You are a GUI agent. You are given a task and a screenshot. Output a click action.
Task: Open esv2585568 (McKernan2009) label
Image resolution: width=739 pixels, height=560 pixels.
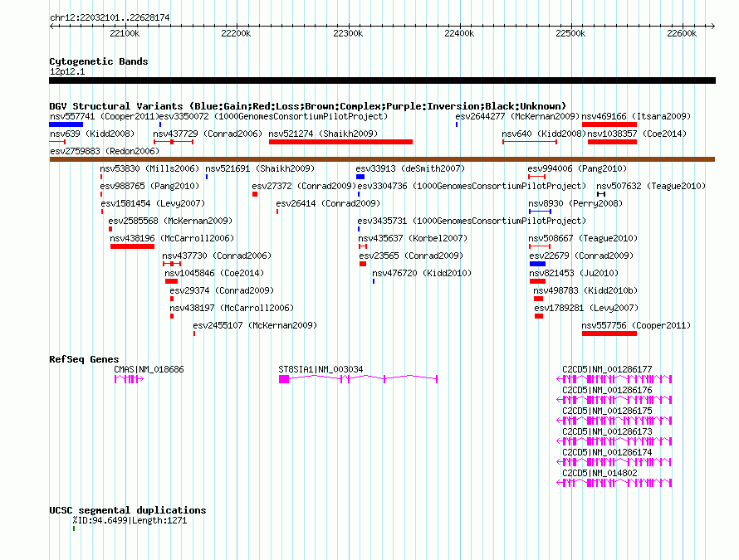coord(170,221)
